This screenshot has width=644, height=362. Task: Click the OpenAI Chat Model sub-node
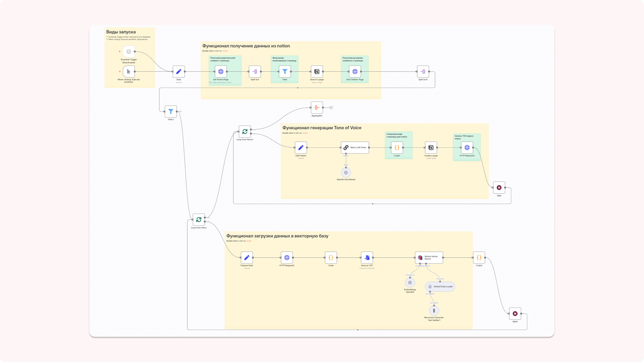346,173
